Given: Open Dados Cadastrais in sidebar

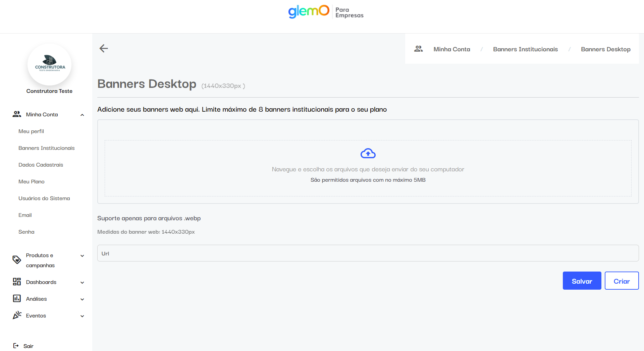Looking at the screenshot, I should pyautogui.click(x=41, y=165).
